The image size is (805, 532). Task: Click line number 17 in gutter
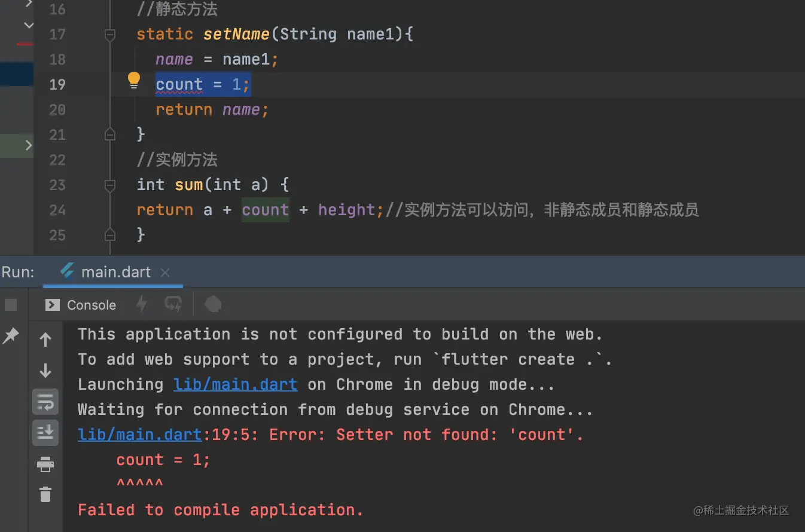coord(57,35)
